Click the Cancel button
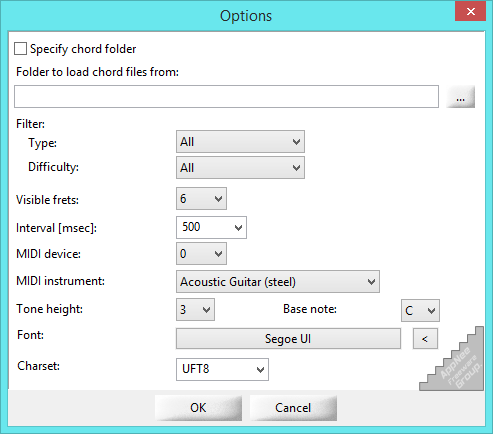 click(x=293, y=408)
